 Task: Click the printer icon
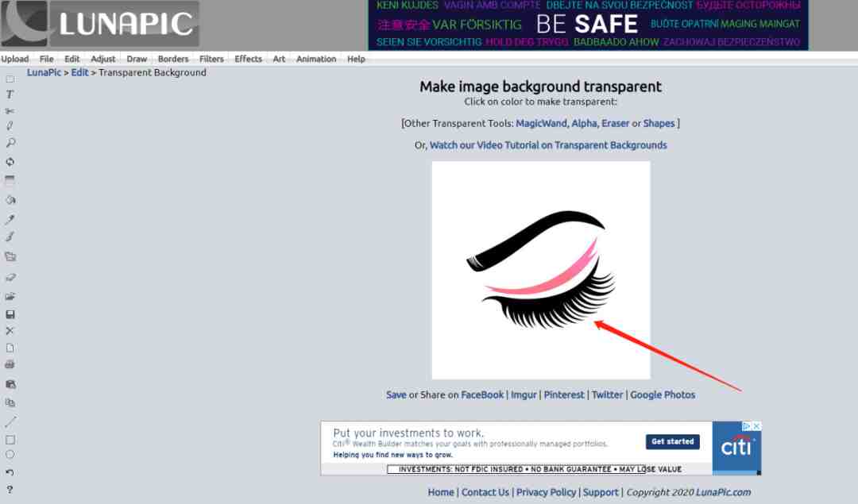pos(10,364)
